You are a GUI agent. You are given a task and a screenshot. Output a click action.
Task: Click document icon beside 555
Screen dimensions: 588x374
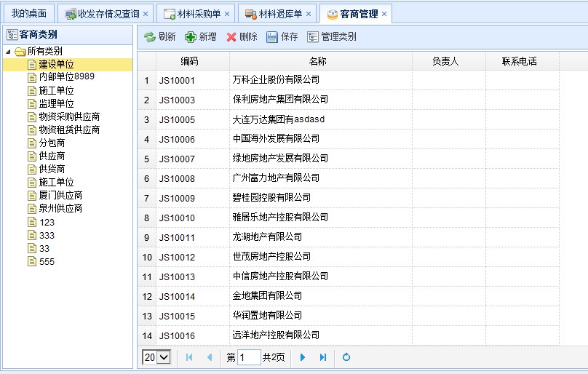[32, 261]
